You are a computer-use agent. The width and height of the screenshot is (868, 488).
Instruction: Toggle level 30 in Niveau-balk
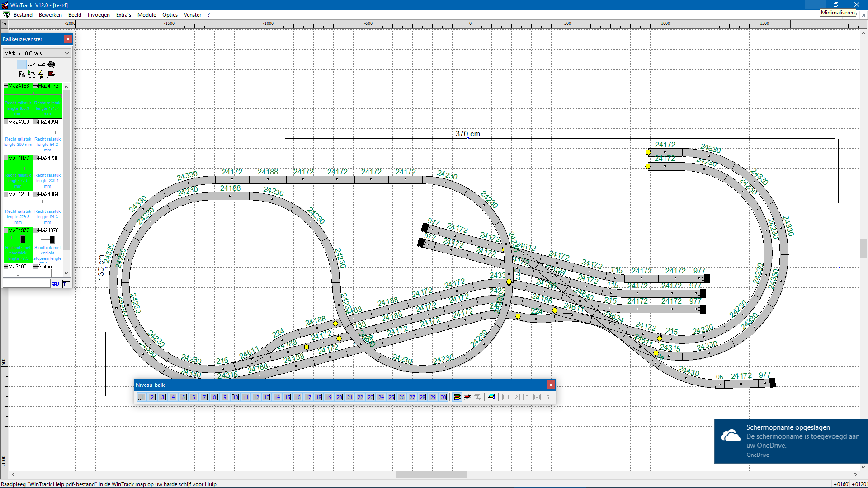[x=443, y=397]
